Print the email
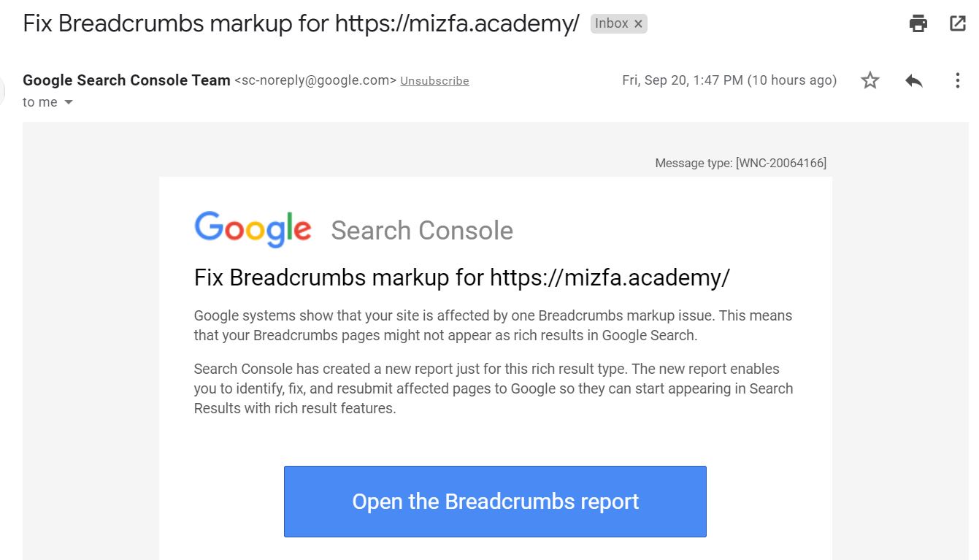The height and width of the screenshot is (560, 979). (x=918, y=23)
